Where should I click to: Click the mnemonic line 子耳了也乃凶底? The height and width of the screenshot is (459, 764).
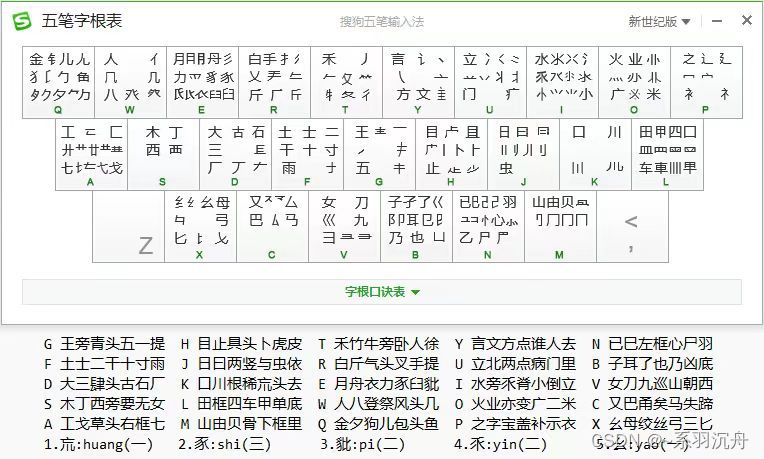pyautogui.click(x=660, y=364)
